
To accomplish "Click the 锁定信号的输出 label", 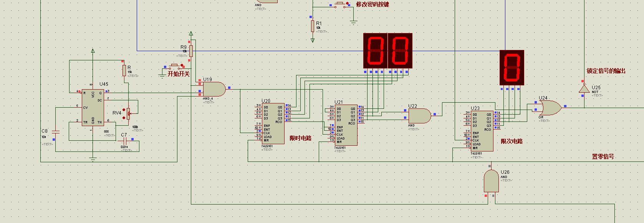I will [x=606, y=71].
